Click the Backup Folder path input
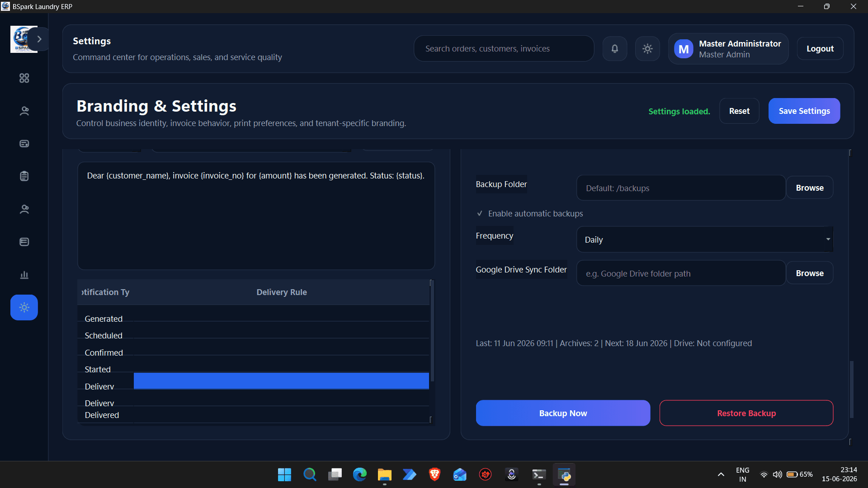Viewport: 868px width, 488px height. pos(681,188)
